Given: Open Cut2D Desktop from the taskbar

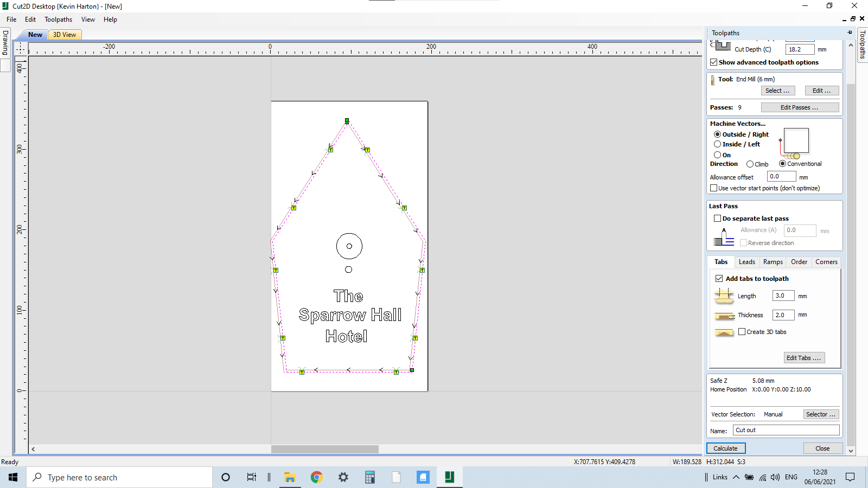Looking at the screenshot, I should tap(449, 477).
